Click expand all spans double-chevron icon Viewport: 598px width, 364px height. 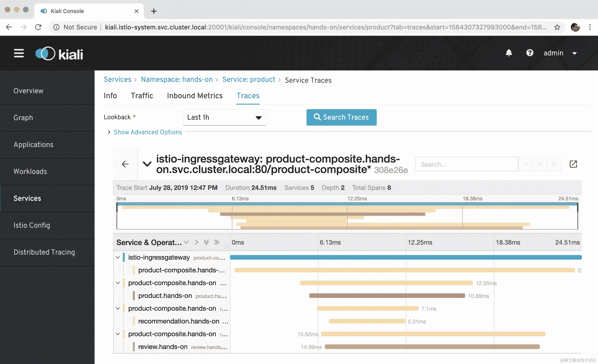click(206, 242)
